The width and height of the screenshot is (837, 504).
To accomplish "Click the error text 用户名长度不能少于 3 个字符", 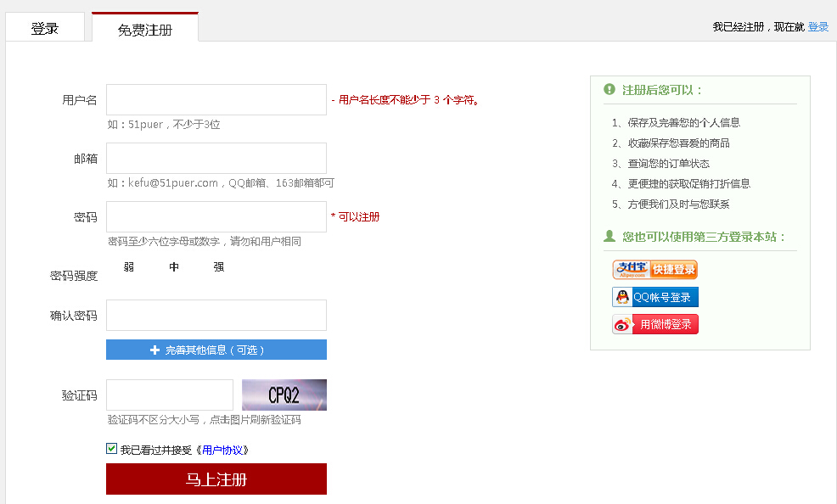I will point(407,100).
